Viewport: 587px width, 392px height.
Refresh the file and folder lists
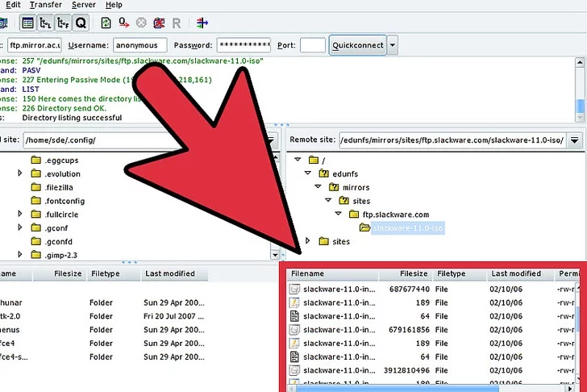tap(106, 23)
